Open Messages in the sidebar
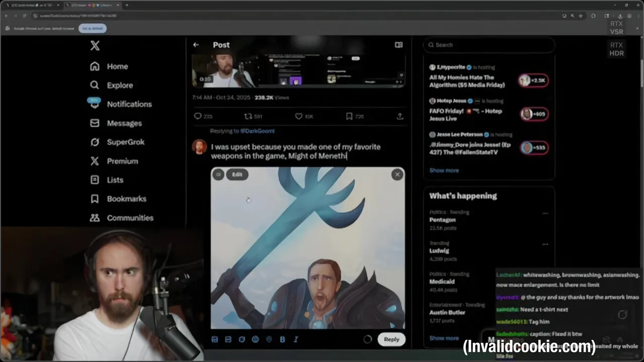Viewport: 644px width, 362px height. (x=116, y=123)
